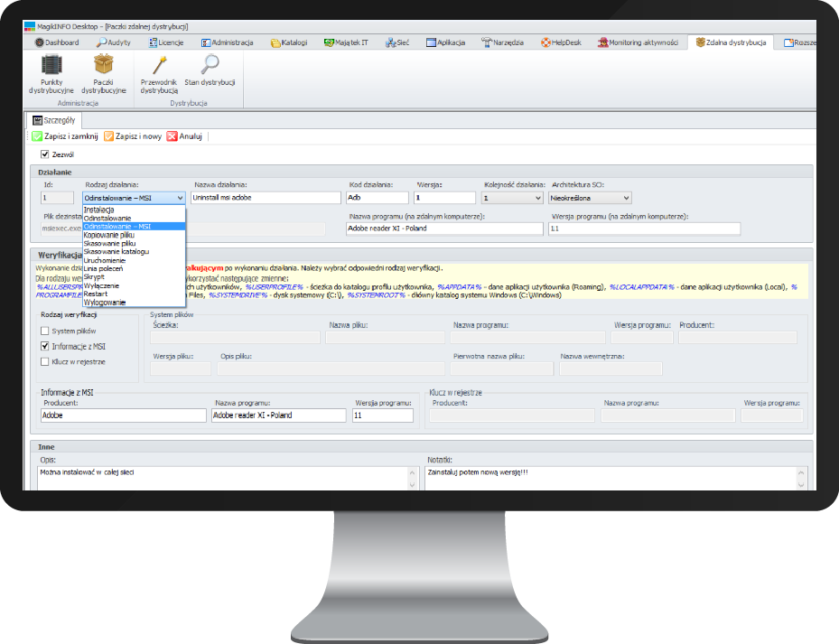
Task: Choose Instalacja from the dropdown list
Action: coord(134,210)
